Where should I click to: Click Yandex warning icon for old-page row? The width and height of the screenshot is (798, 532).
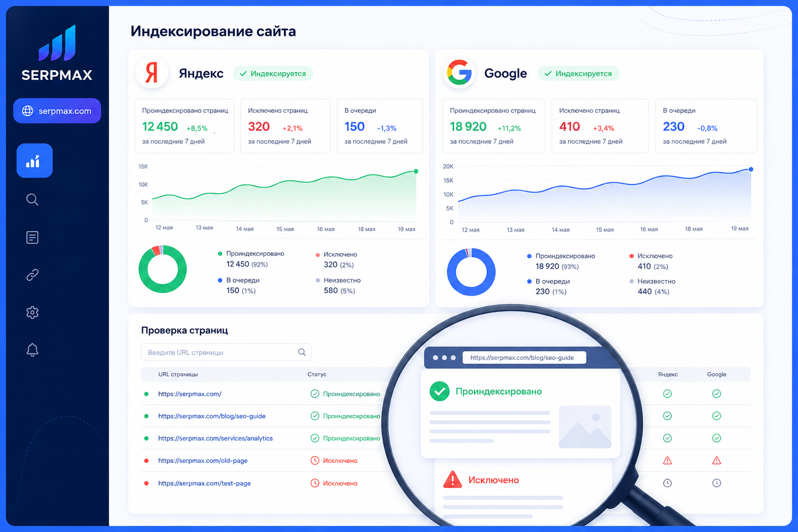[x=668, y=460]
